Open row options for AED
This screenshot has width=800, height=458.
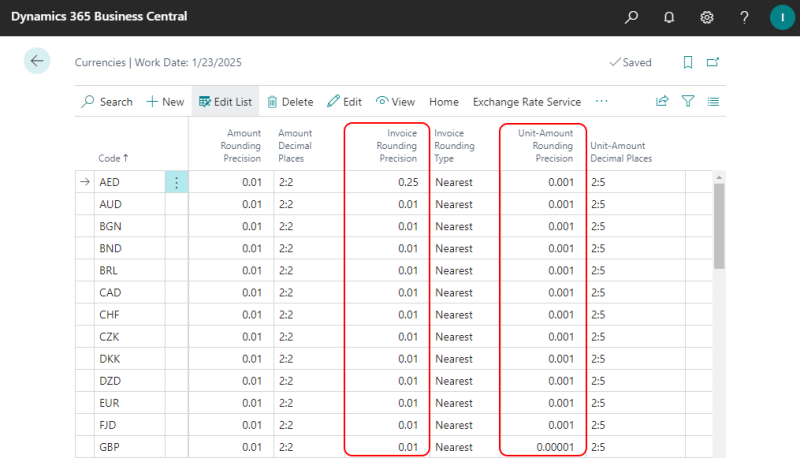pyautogui.click(x=177, y=182)
